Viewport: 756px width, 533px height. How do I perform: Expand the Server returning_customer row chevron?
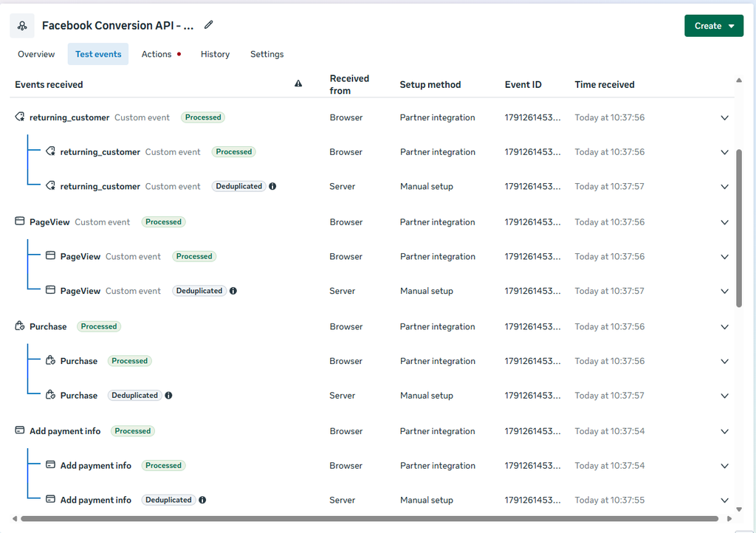point(724,187)
